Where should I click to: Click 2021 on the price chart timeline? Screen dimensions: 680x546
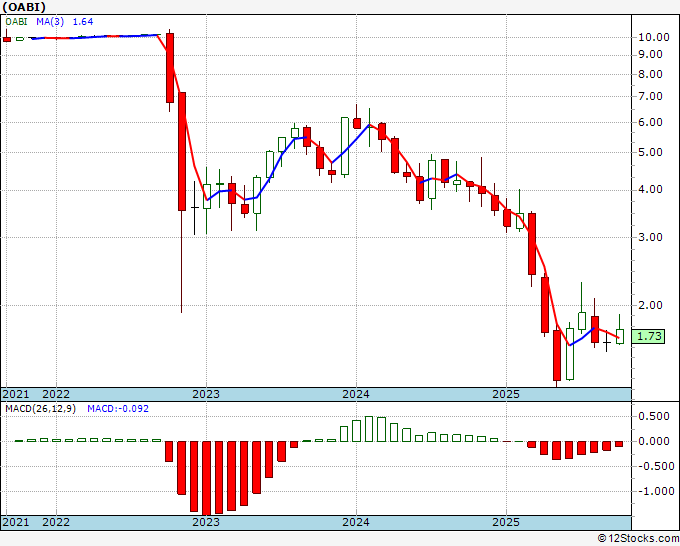tap(16, 394)
